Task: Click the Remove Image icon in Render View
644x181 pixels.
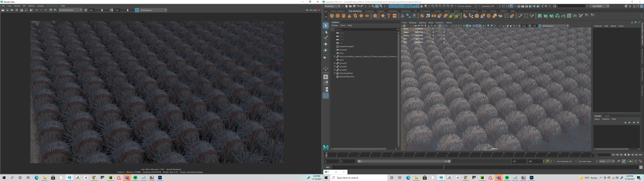Action: point(56,10)
